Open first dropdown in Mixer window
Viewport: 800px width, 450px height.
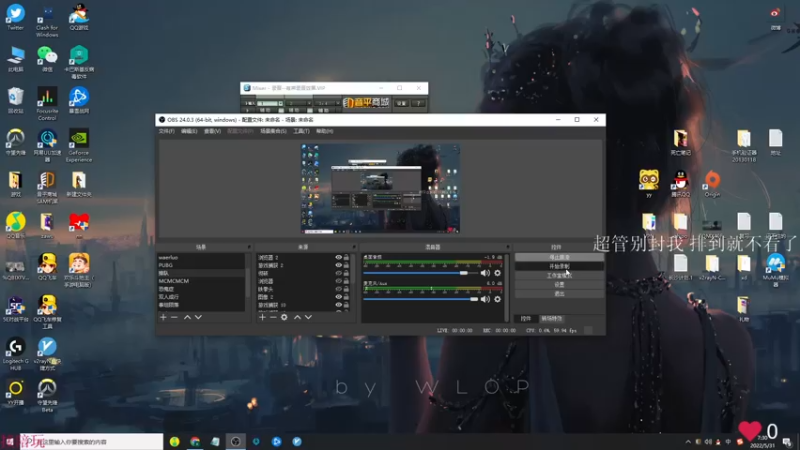pos(269,104)
